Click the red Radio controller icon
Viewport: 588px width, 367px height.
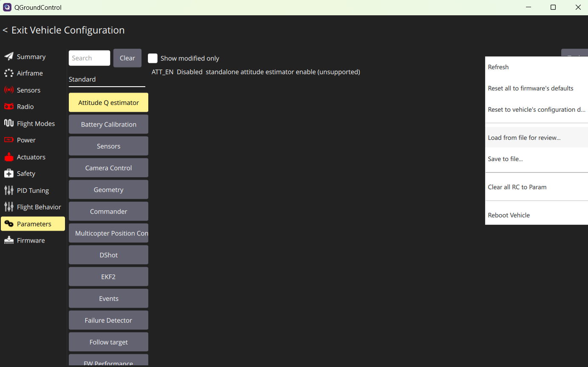pyautogui.click(x=8, y=107)
